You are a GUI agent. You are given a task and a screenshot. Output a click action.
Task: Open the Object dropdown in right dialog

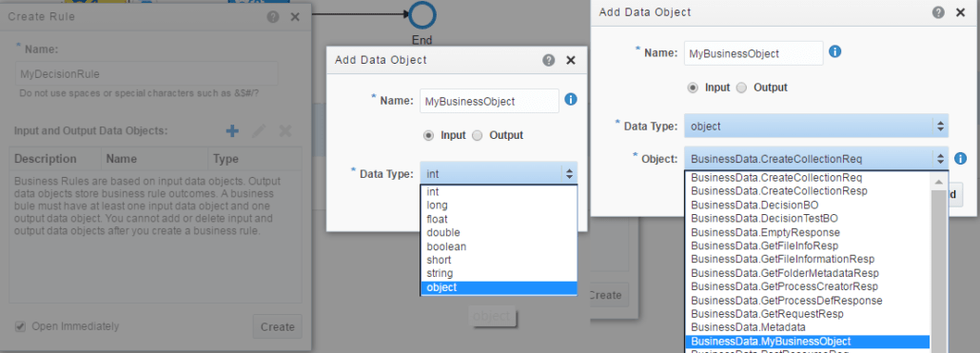[x=816, y=159]
